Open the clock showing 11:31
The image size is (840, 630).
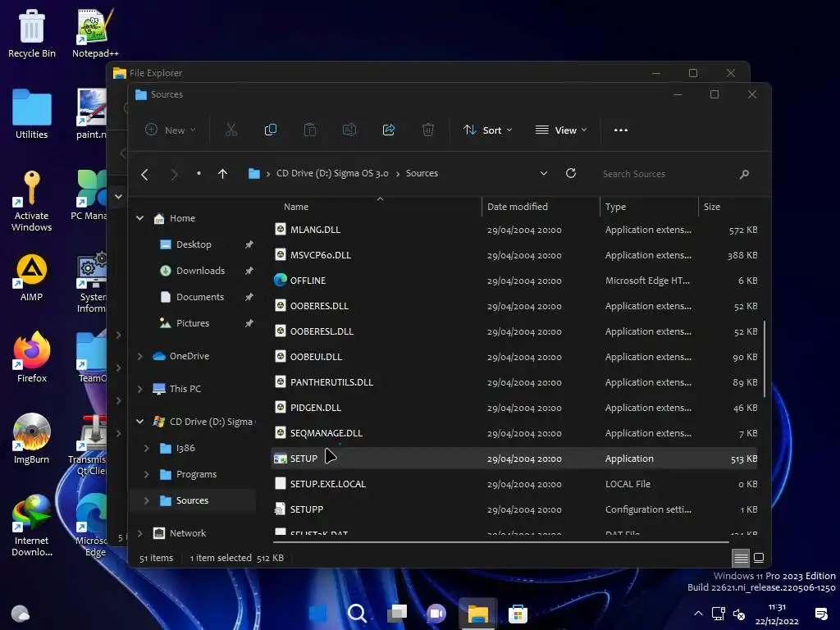click(777, 614)
